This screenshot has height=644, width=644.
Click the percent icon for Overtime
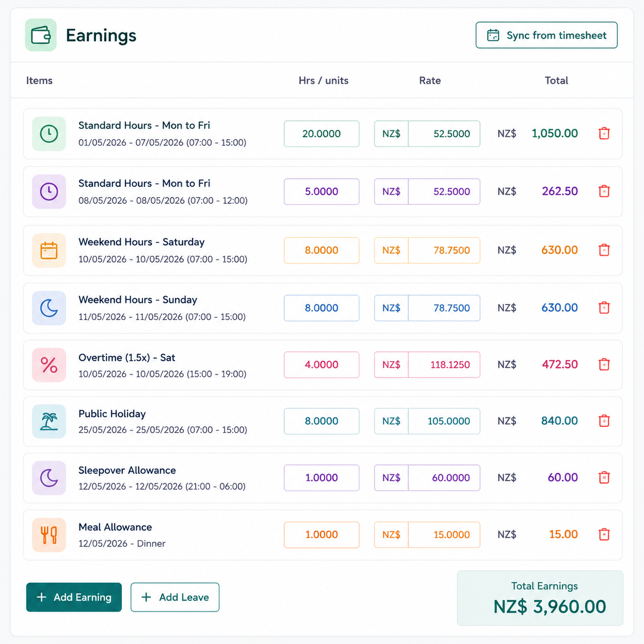(x=49, y=365)
